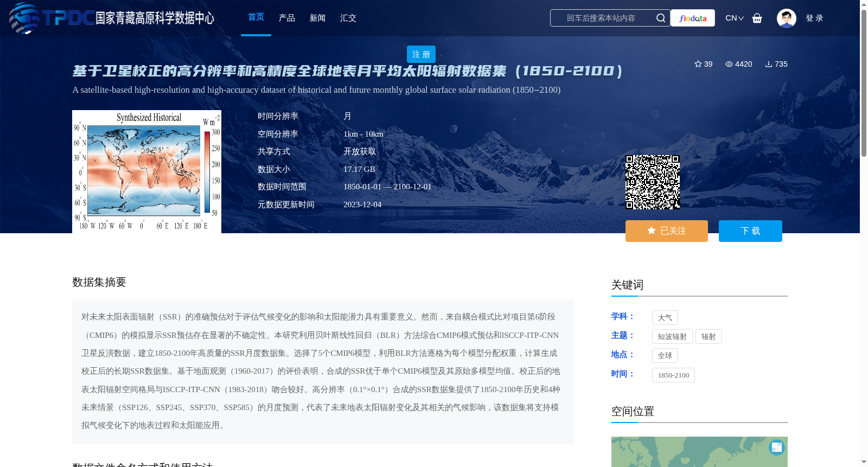Image resolution: width=868 pixels, height=467 pixels.
Task: Click the English dataset title text
Action: (316, 90)
